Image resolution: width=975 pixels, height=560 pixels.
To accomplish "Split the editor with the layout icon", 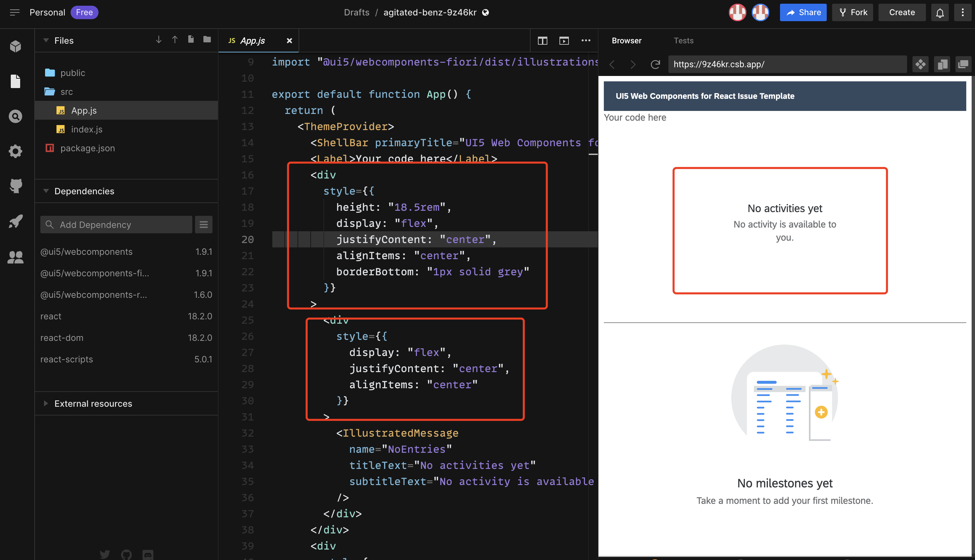I will [x=542, y=40].
